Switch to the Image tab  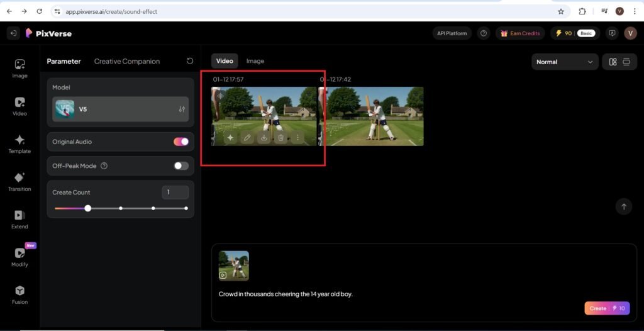click(255, 61)
